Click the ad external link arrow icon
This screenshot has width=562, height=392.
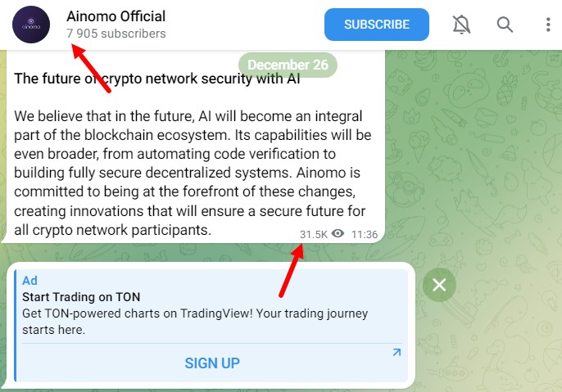point(397,353)
